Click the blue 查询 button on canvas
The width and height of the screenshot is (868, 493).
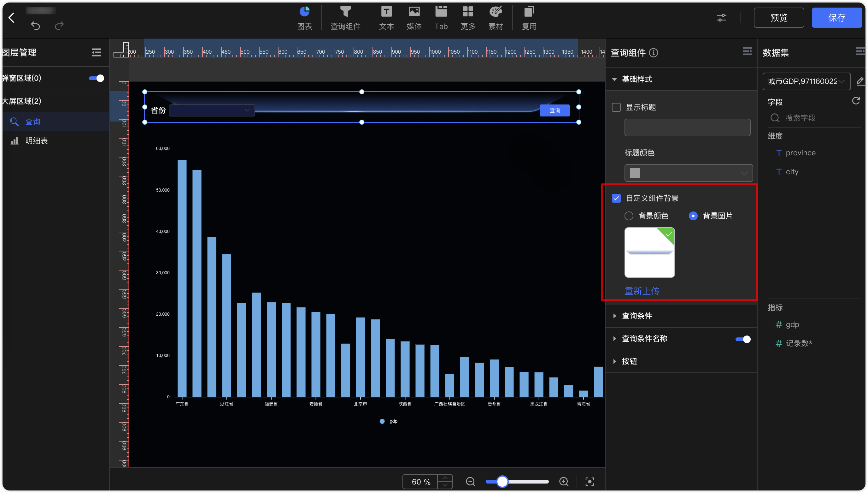554,110
